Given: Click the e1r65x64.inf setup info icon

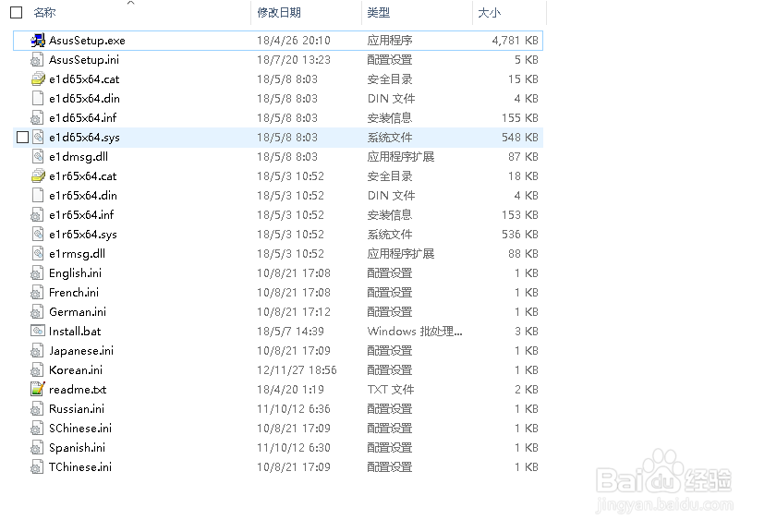Looking at the screenshot, I should click(x=37, y=215).
